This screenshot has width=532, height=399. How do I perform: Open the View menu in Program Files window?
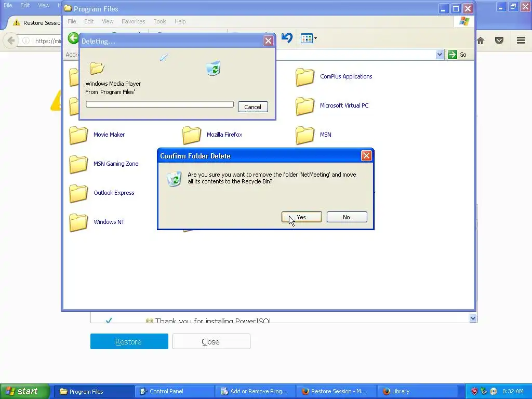(108, 21)
